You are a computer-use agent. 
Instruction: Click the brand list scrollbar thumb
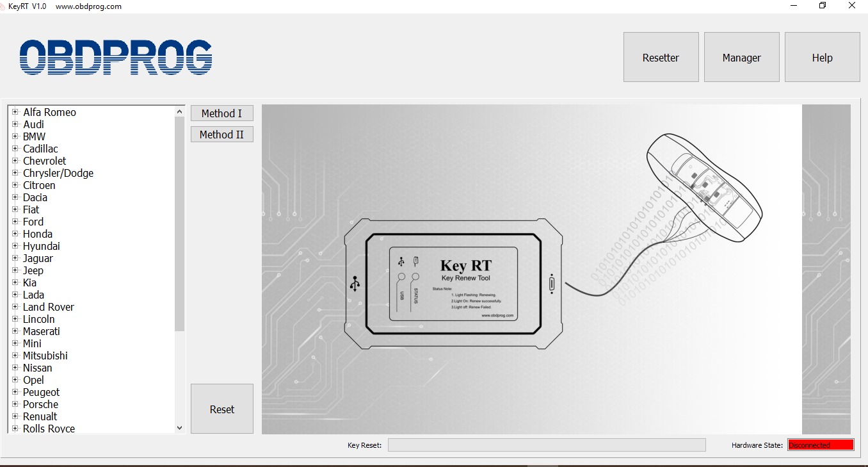[x=179, y=224]
